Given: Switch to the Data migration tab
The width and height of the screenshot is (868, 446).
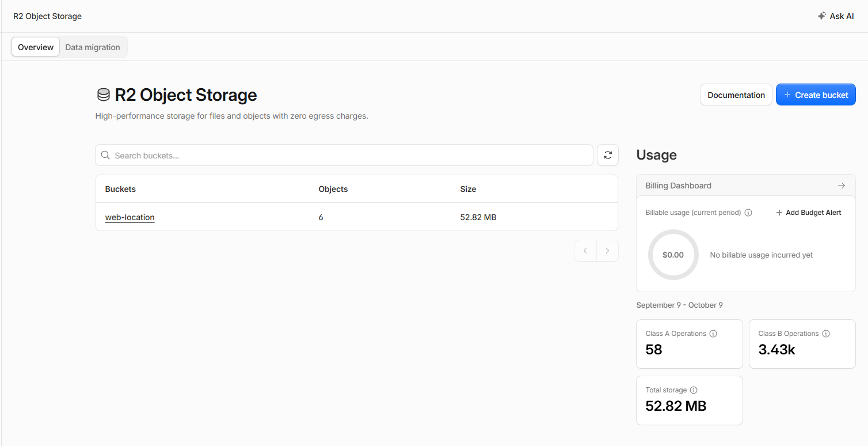Looking at the screenshot, I should 93,47.
